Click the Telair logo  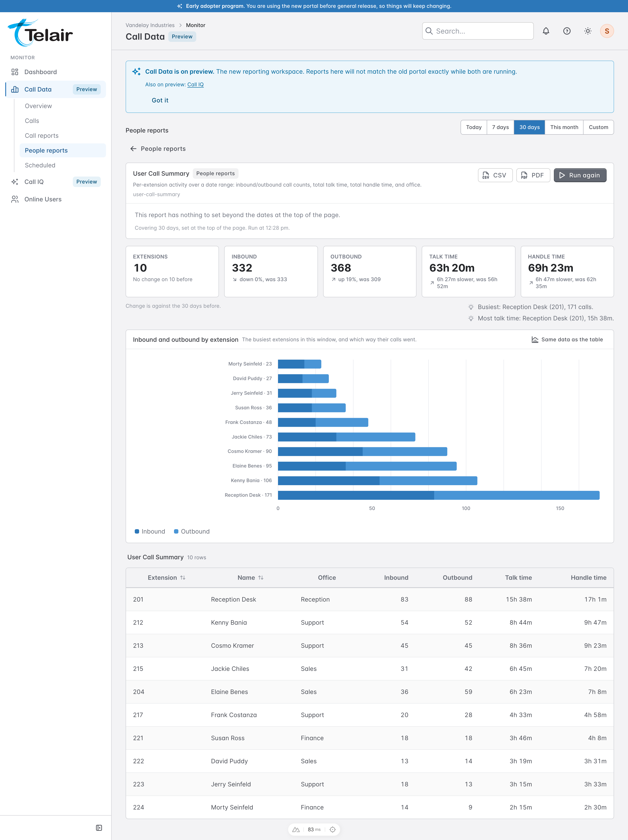[40, 33]
